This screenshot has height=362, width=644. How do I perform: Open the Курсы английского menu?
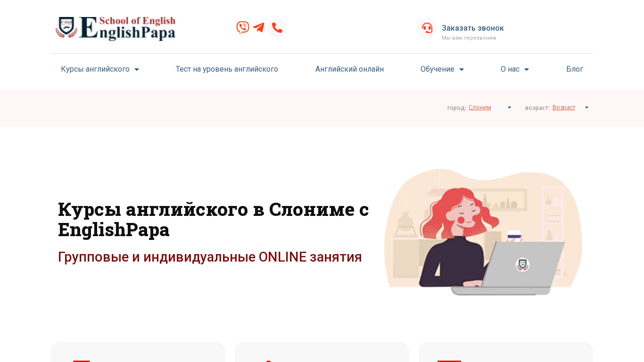click(x=95, y=69)
